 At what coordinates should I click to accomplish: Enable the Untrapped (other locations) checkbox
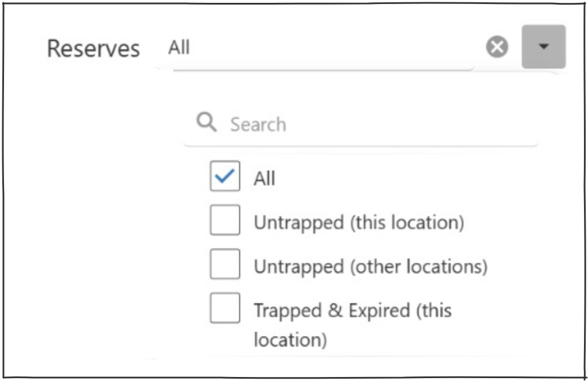(x=224, y=265)
